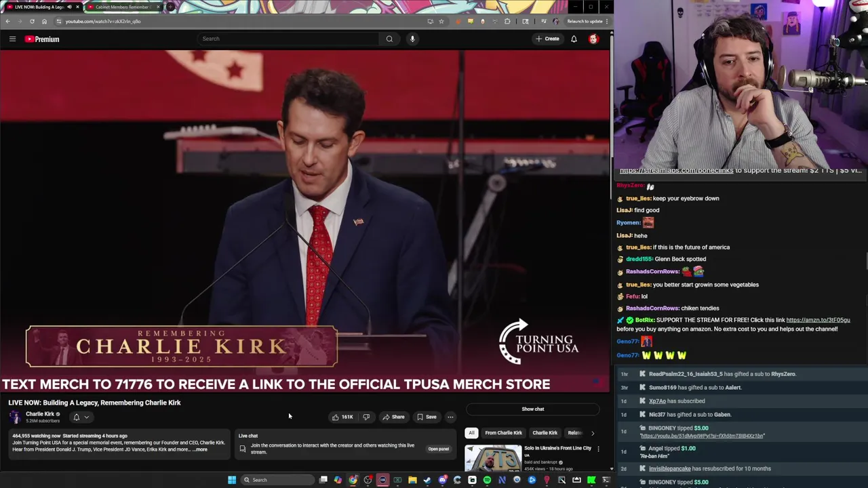Click the Windows taskbar Search box
The image size is (868, 488).
276,480
